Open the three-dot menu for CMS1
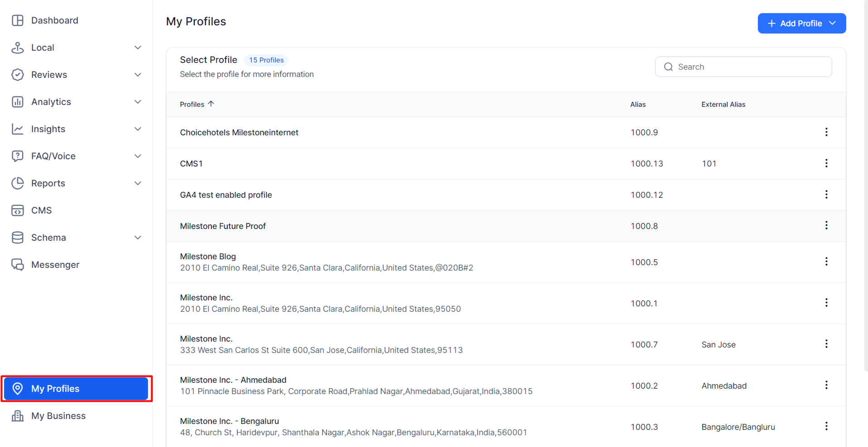868x447 pixels. point(826,163)
